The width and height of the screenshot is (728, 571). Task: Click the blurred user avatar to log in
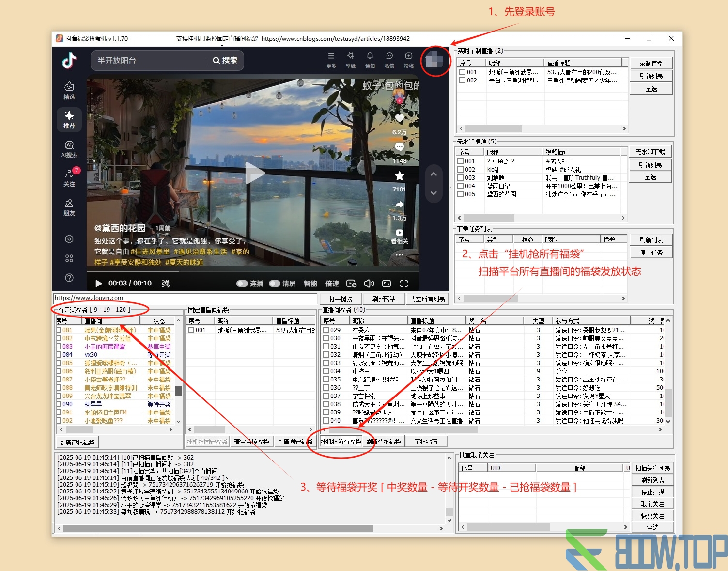434,60
